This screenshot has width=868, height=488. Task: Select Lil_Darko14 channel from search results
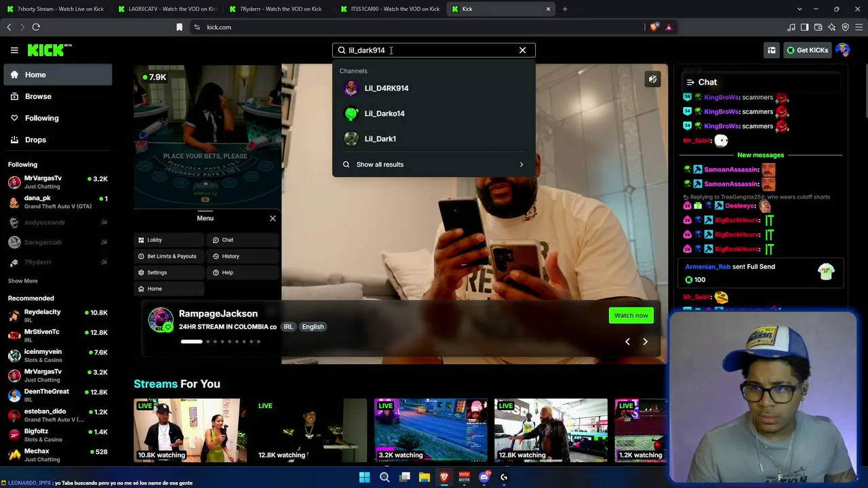433,113
